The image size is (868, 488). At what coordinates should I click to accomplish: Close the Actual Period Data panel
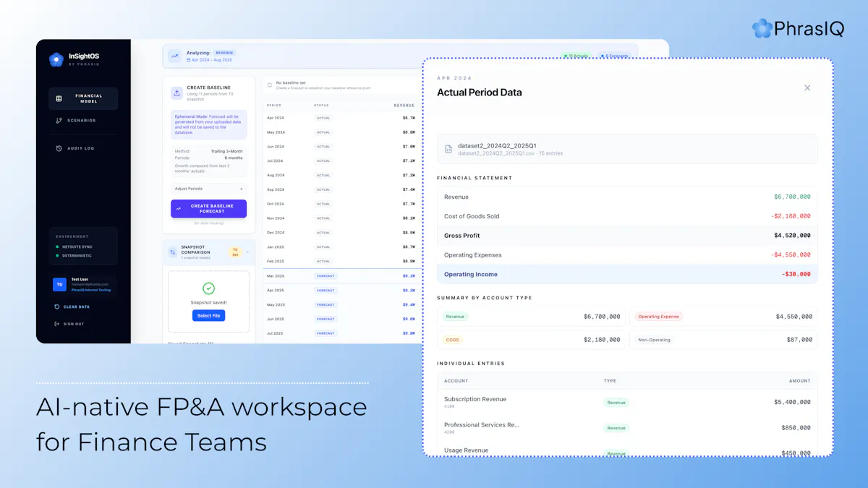(x=807, y=88)
